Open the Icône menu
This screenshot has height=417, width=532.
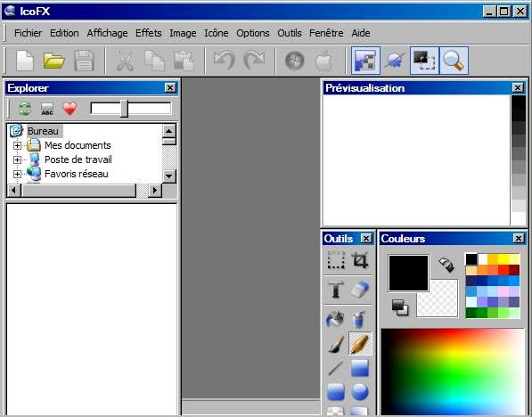point(217,33)
